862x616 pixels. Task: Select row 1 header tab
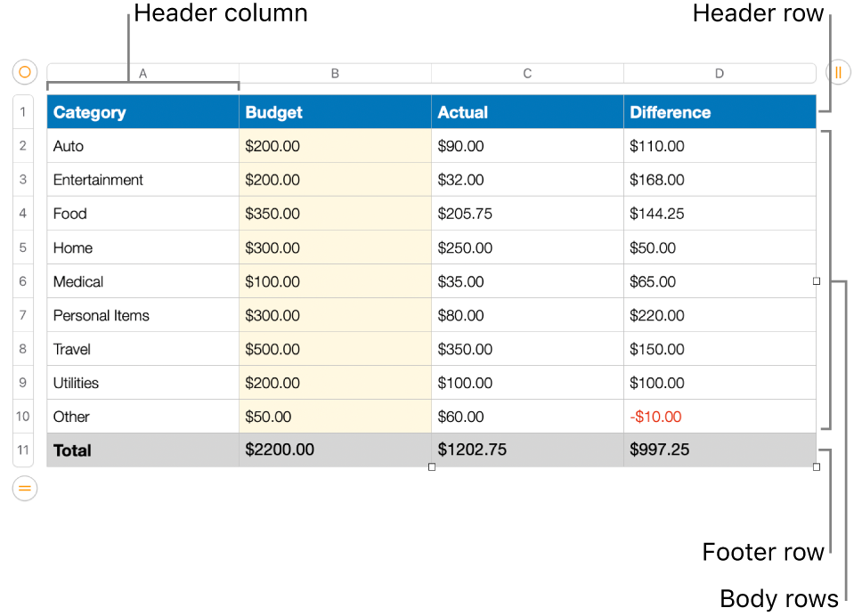tap(23, 111)
